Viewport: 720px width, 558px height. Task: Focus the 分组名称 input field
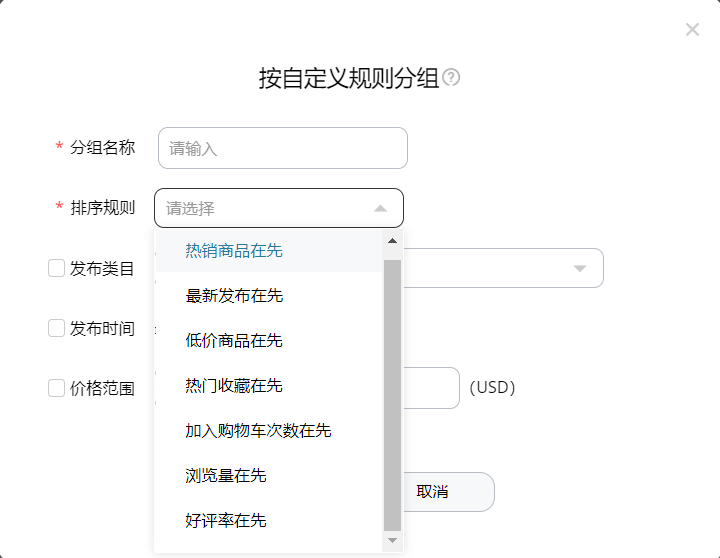(x=283, y=148)
